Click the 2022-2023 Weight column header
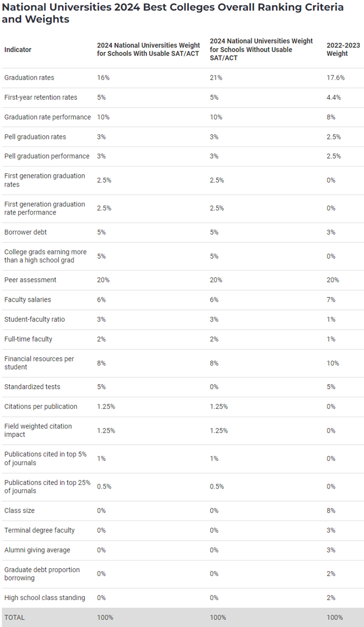 (x=343, y=50)
